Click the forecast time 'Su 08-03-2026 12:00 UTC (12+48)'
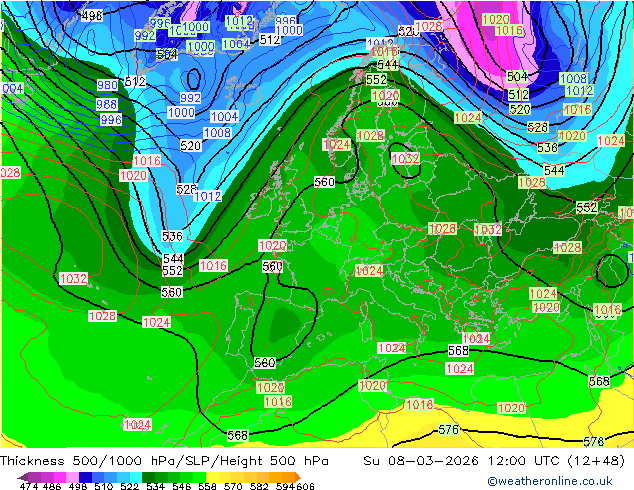The width and height of the screenshot is (634, 490). [x=494, y=460]
